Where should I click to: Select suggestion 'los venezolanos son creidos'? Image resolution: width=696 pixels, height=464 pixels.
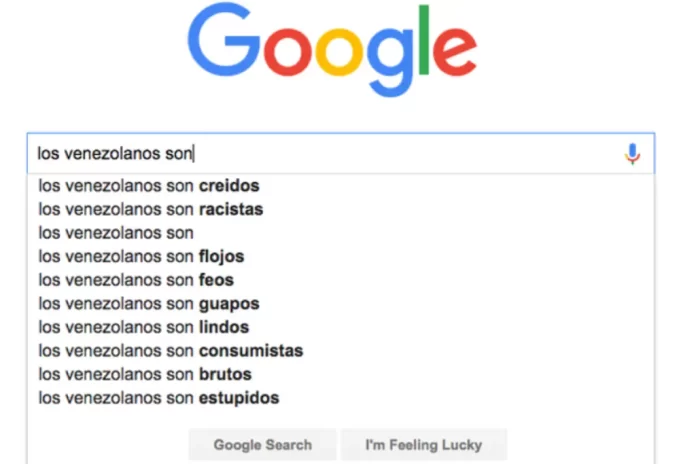pos(149,186)
